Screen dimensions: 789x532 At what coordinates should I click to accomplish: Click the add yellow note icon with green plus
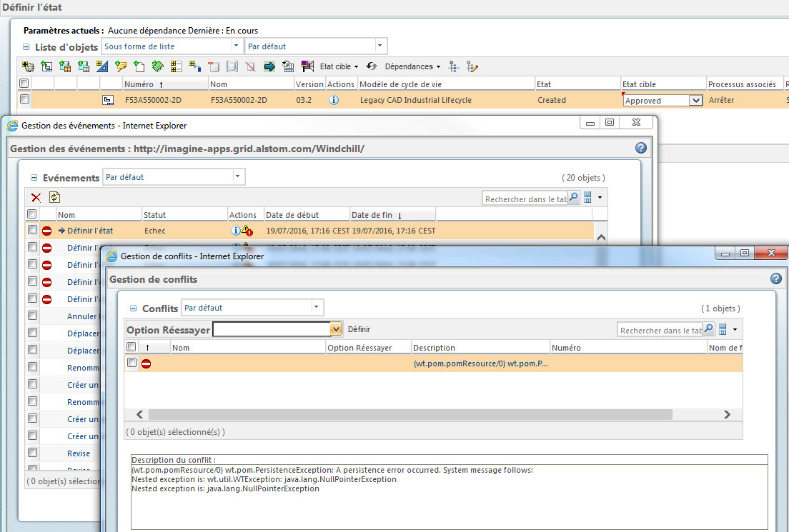(x=121, y=66)
